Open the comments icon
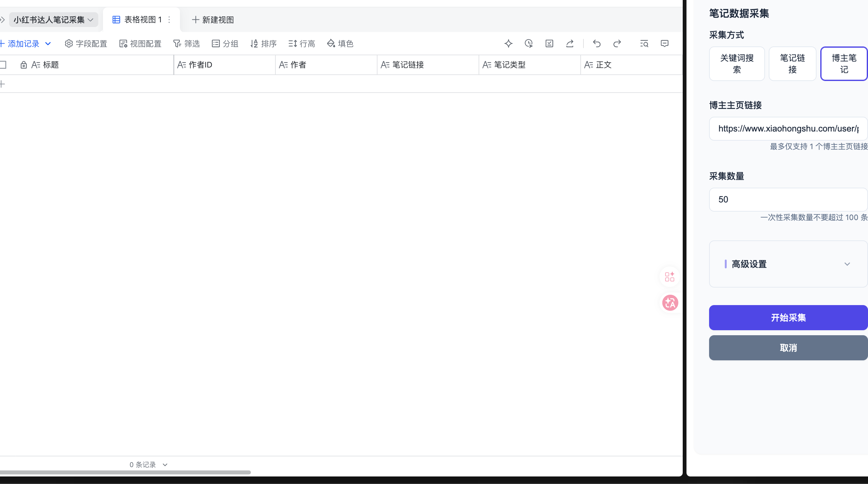The width and height of the screenshot is (868, 484). pyautogui.click(x=665, y=43)
